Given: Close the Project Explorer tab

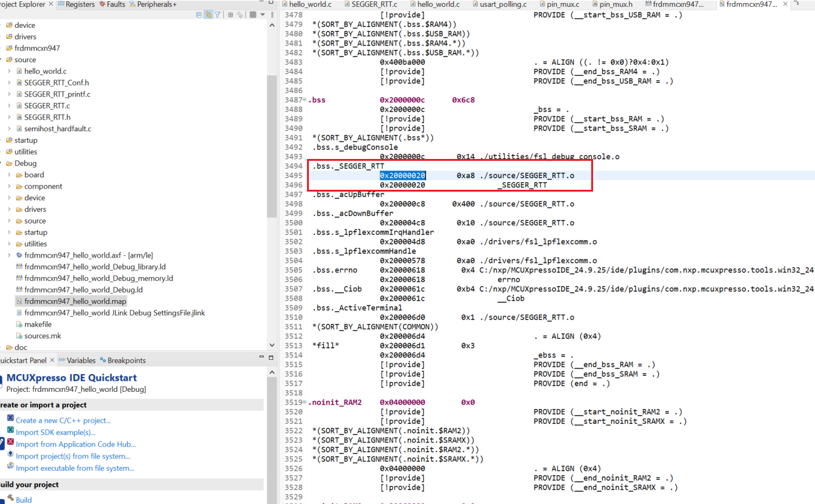Looking at the screenshot, I should point(51,4).
